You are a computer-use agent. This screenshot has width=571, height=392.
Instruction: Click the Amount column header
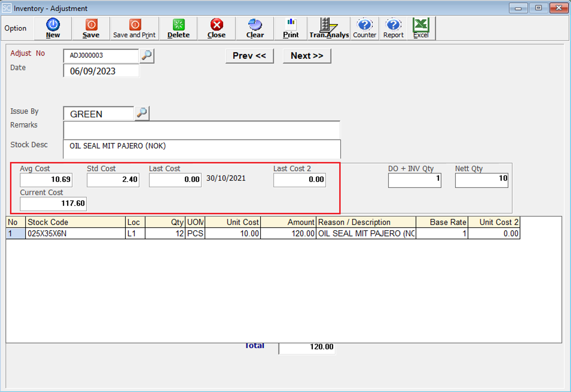click(288, 222)
